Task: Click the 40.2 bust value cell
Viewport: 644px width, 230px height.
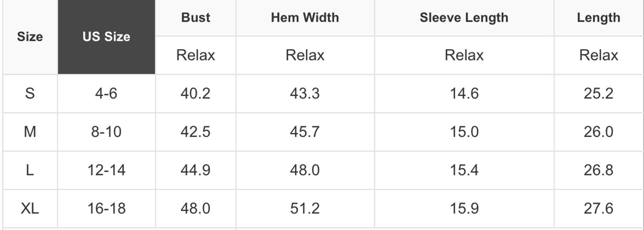Action: (x=195, y=93)
